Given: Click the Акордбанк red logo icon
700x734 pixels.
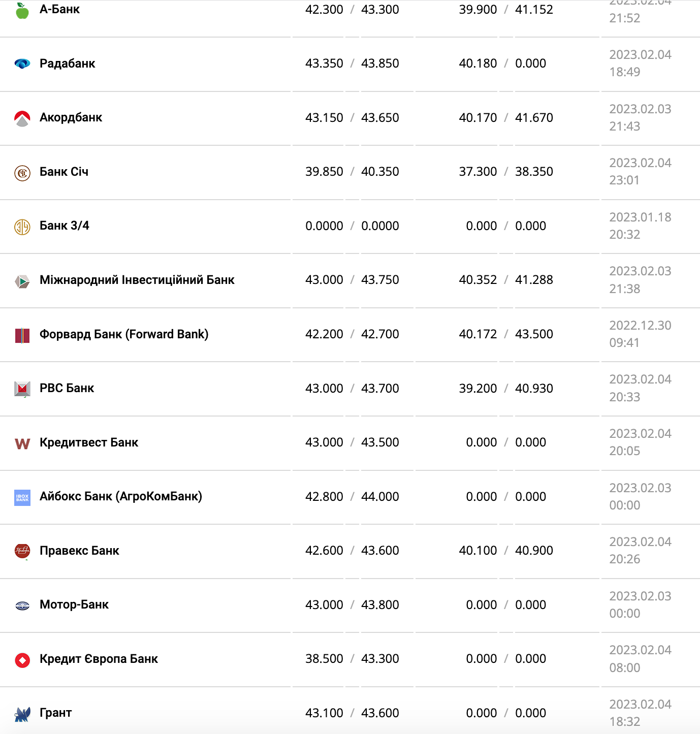Looking at the screenshot, I should coord(22,118).
